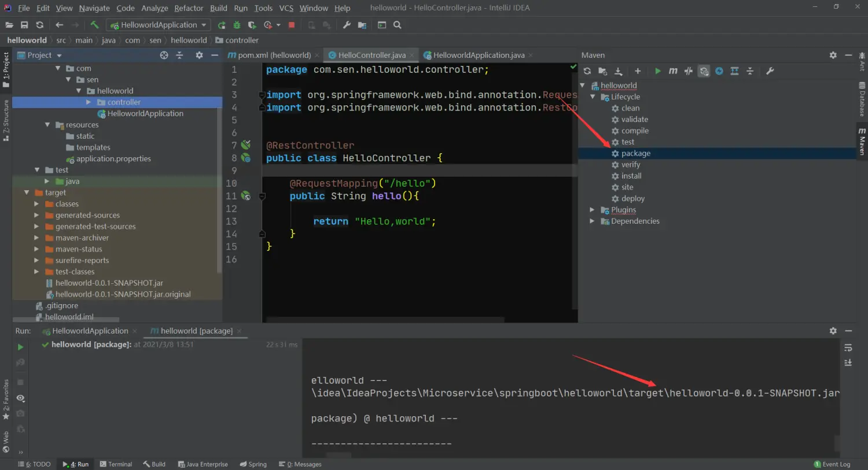Click the Save All disk icon
The width and height of the screenshot is (868, 470).
(x=24, y=25)
